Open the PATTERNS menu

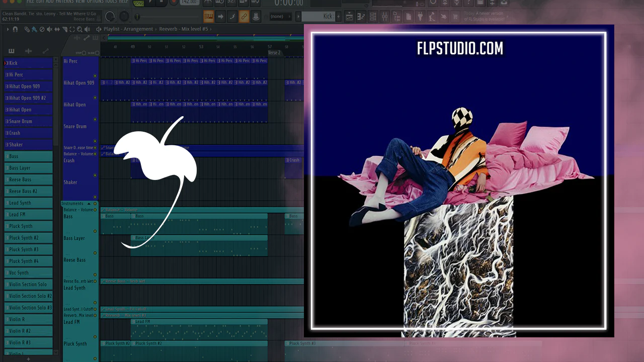pos(65,2)
